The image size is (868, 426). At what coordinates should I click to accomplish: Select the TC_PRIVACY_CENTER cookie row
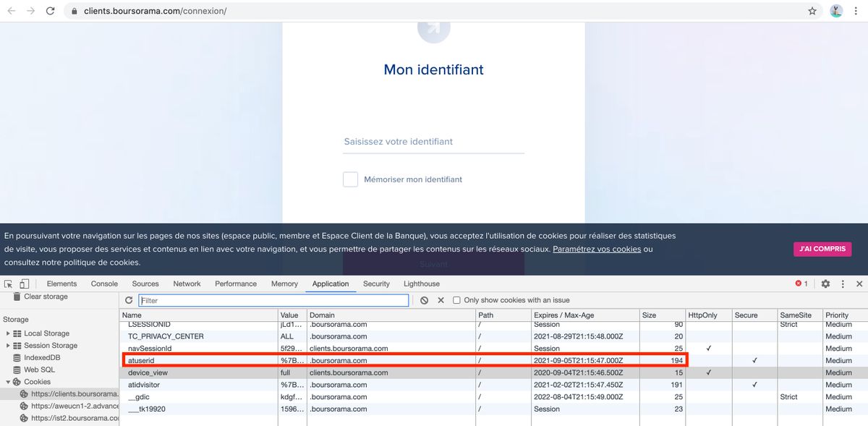(493, 336)
